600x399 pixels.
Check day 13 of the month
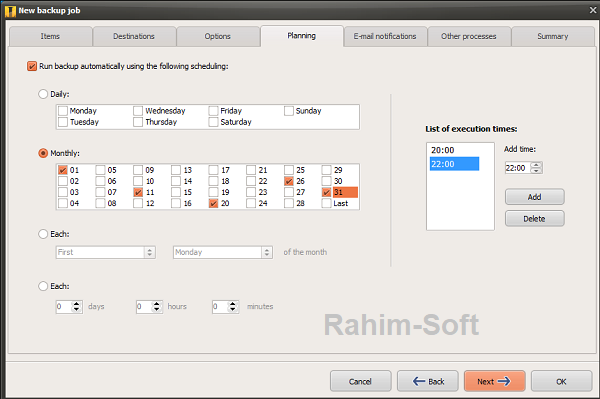pyautogui.click(x=176, y=170)
